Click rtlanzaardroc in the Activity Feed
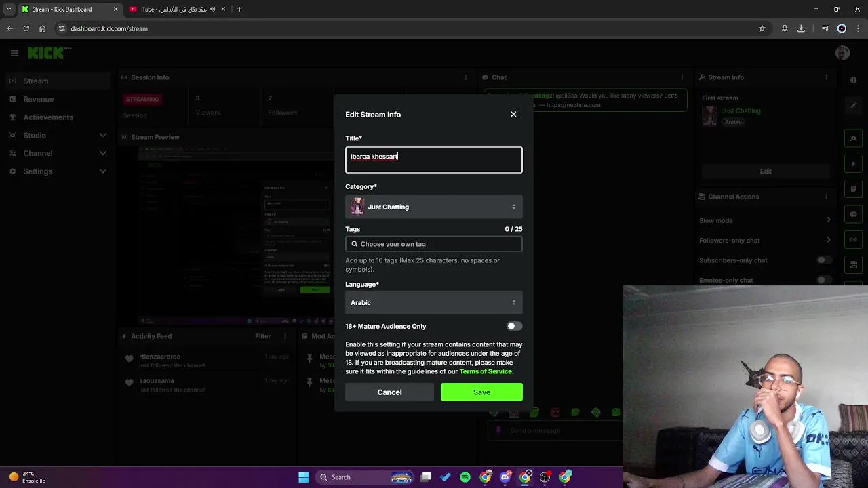The width and height of the screenshot is (868, 488). tap(159, 357)
